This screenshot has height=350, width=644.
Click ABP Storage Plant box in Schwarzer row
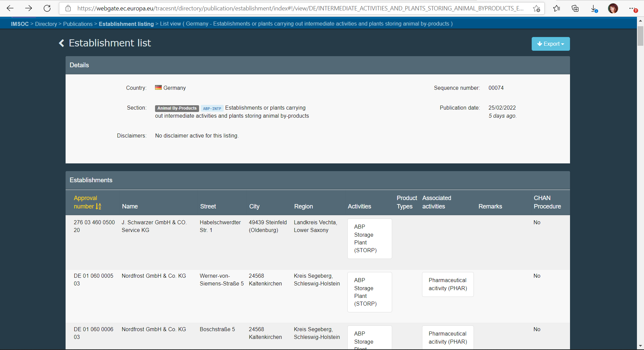point(370,239)
